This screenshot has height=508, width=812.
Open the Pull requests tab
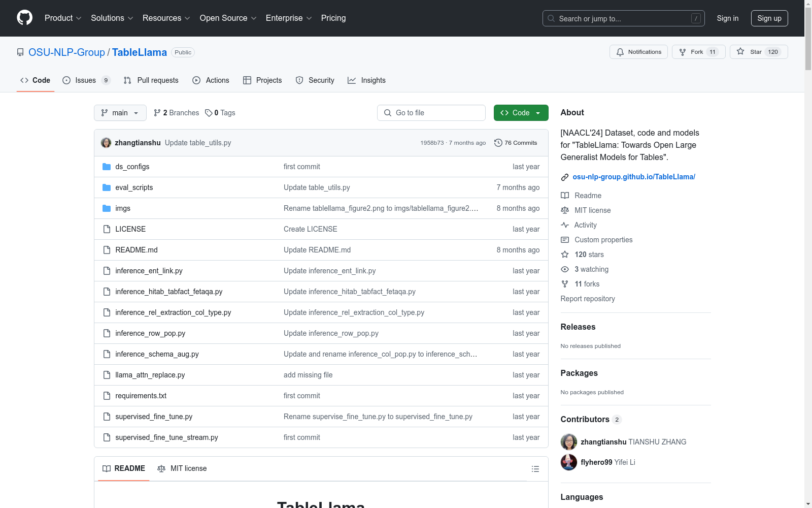click(151, 80)
